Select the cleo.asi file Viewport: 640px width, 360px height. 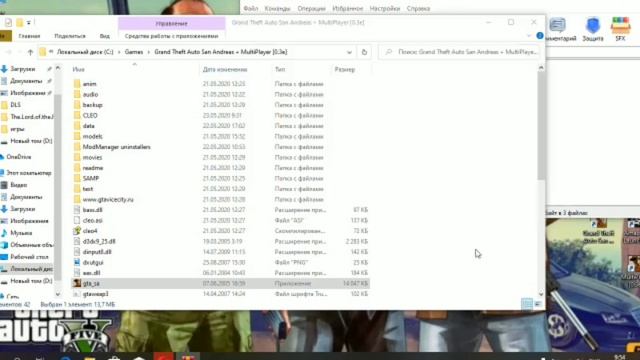(92, 220)
